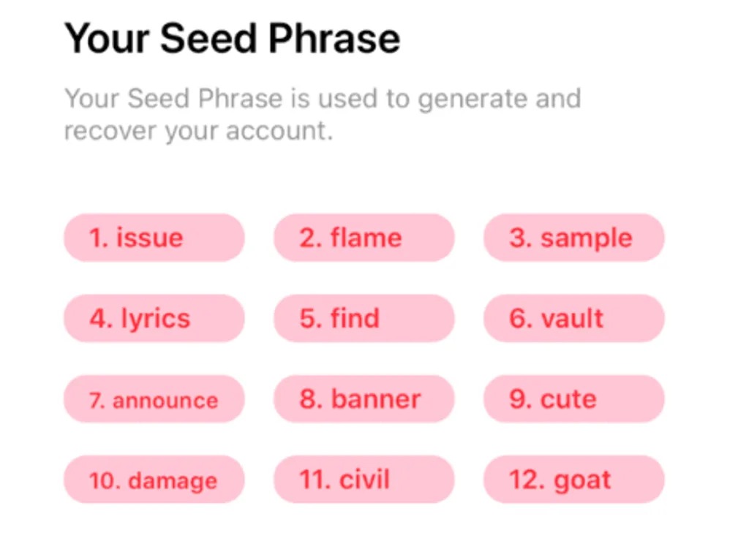
Task: Click the word Phrase in the bold heading
Action: (334, 38)
